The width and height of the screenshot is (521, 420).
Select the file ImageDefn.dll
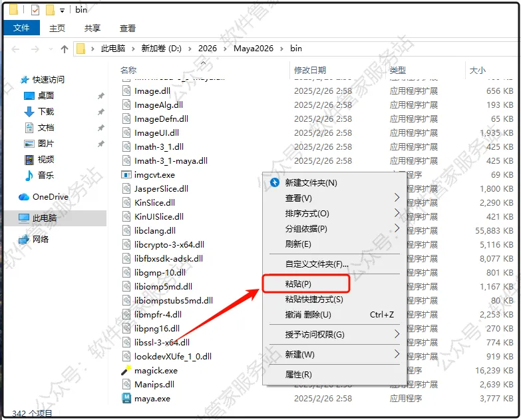[x=161, y=119]
